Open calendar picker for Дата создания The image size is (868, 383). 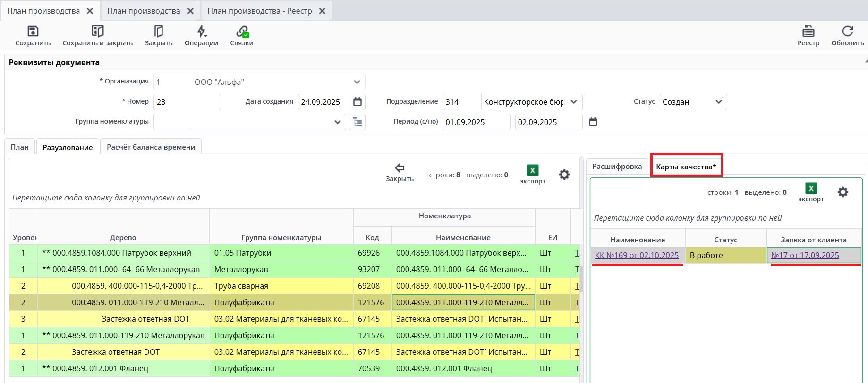point(357,102)
